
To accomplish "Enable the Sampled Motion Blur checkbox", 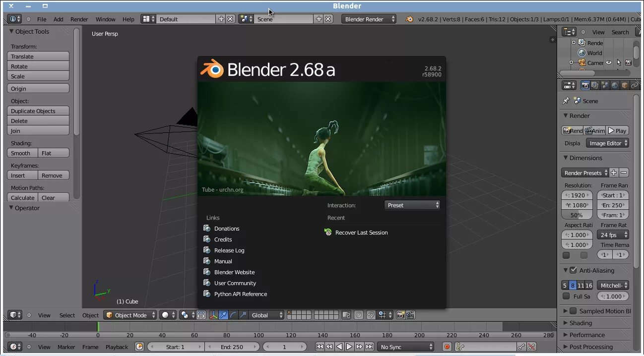I will (573, 311).
